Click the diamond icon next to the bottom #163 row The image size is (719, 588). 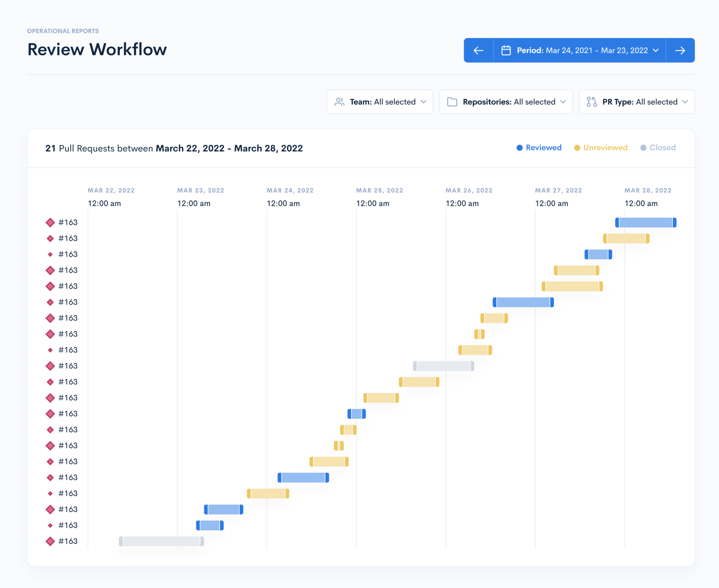50,541
